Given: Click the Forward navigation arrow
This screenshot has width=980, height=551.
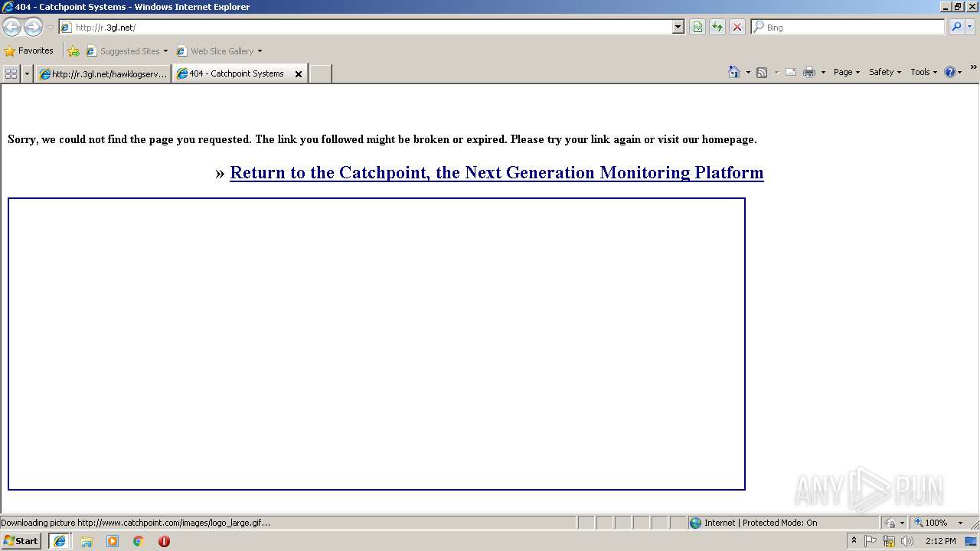Looking at the screenshot, I should click(x=33, y=28).
